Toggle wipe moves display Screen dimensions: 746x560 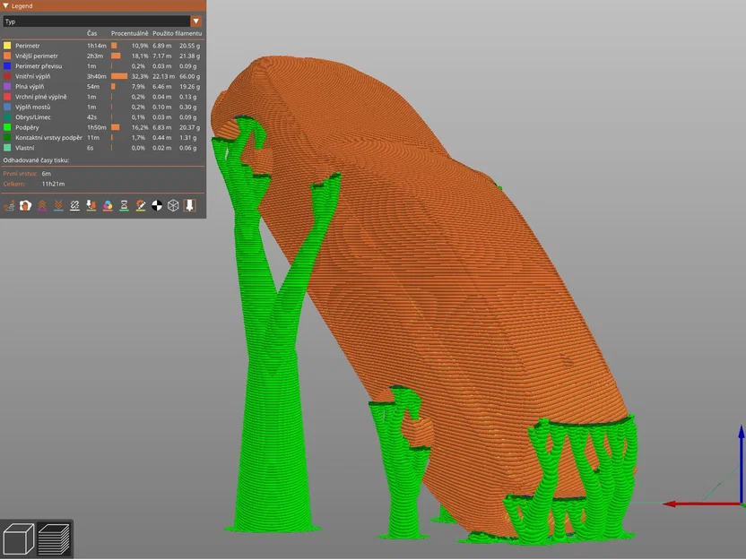(x=25, y=205)
